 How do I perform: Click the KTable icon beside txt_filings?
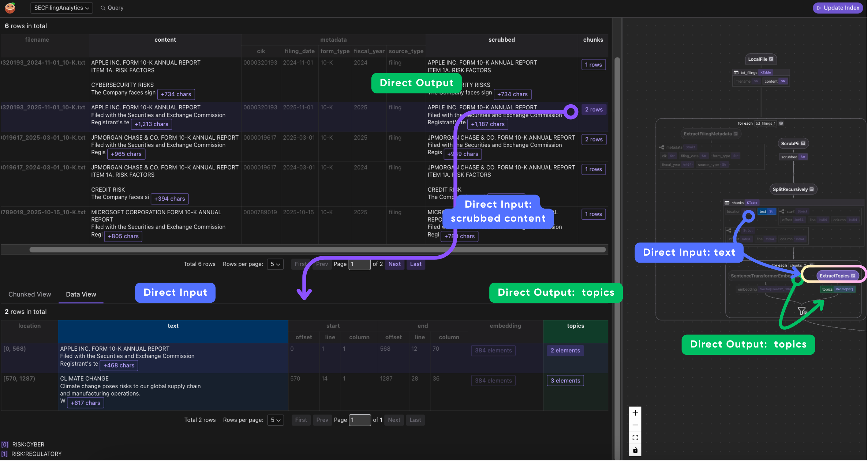tap(765, 72)
